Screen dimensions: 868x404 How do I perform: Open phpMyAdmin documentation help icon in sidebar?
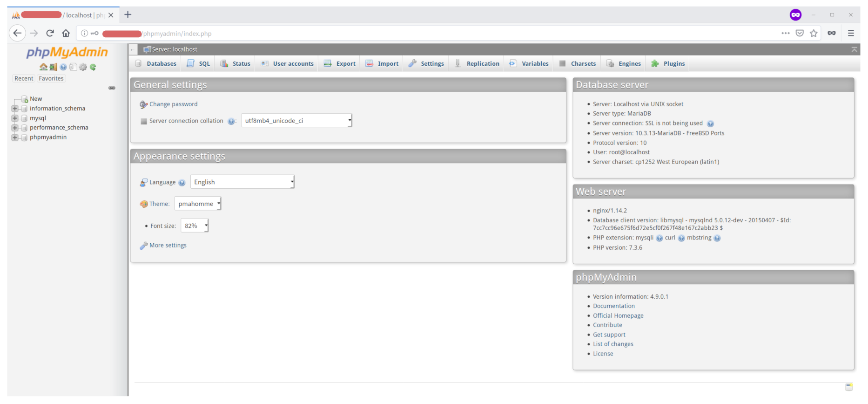pyautogui.click(x=63, y=67)
